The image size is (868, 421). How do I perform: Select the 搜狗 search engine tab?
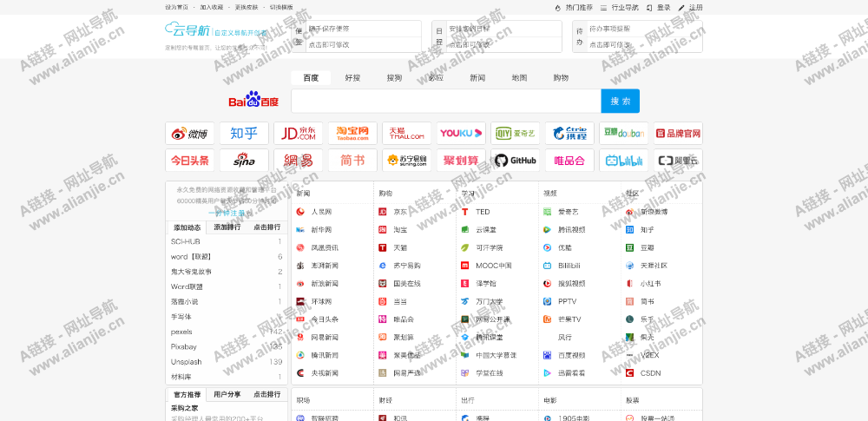(x=394, y=77)
